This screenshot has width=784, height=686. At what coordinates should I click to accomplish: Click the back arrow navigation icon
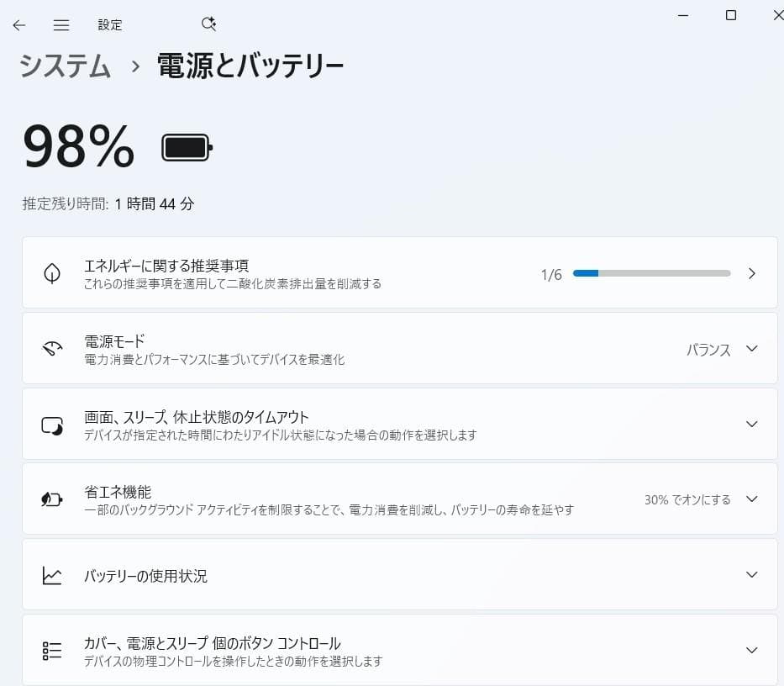pos(18,24)
